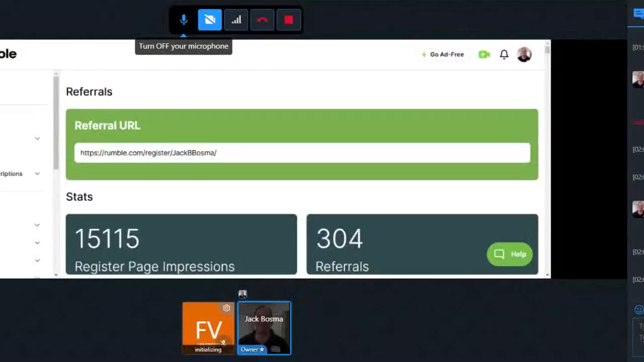Click the Stats section heading
644x362 pixels.
[x=79, y=197]
